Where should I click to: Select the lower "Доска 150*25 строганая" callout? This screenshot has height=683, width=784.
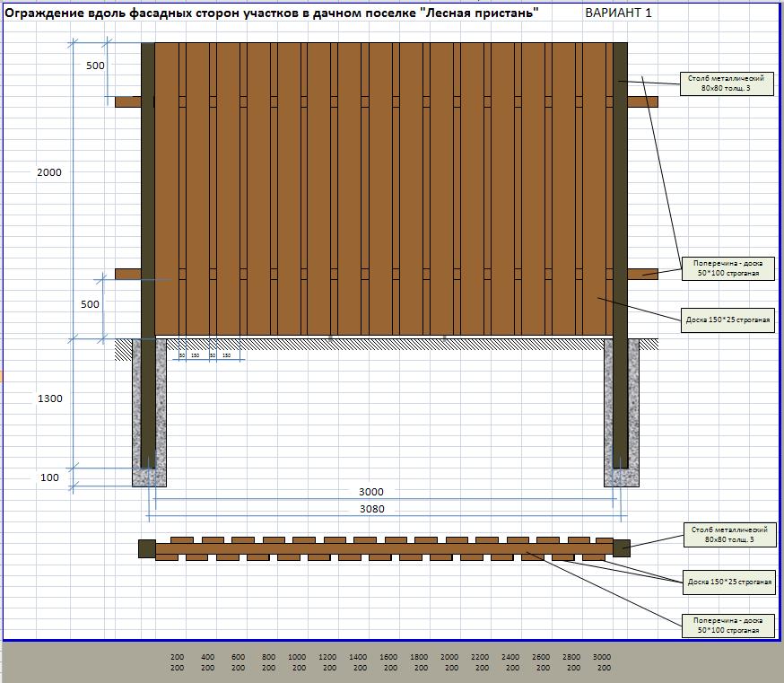point(727,582)
